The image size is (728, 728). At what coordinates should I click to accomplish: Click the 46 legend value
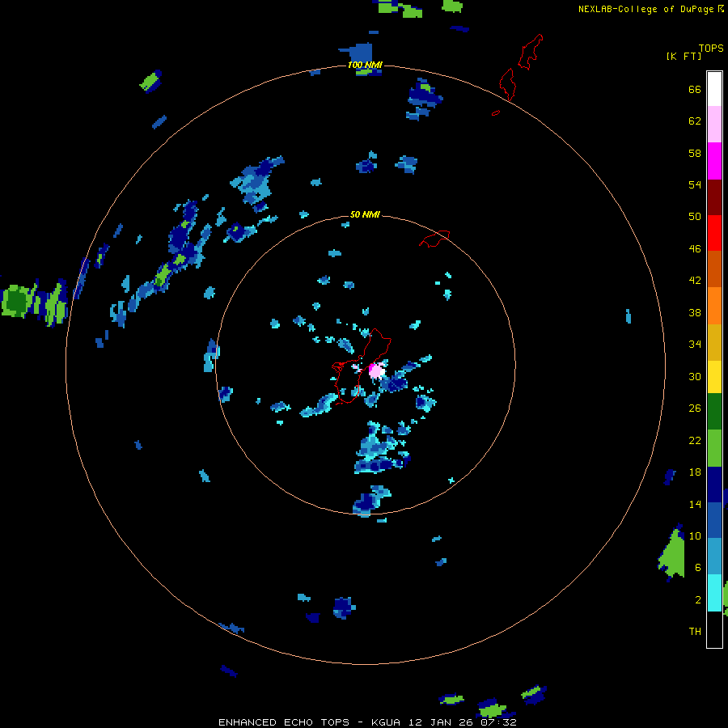(695, 249)
